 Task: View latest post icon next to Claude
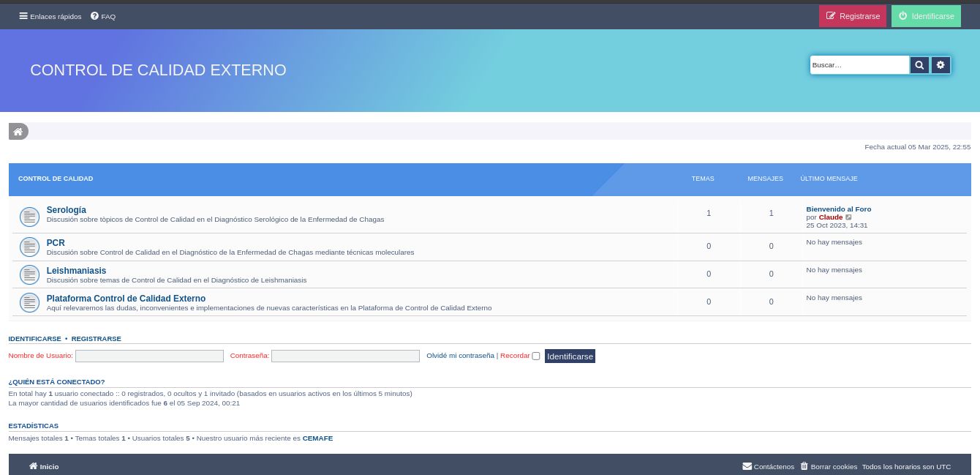pyautogui.click(x=848, y=217)
